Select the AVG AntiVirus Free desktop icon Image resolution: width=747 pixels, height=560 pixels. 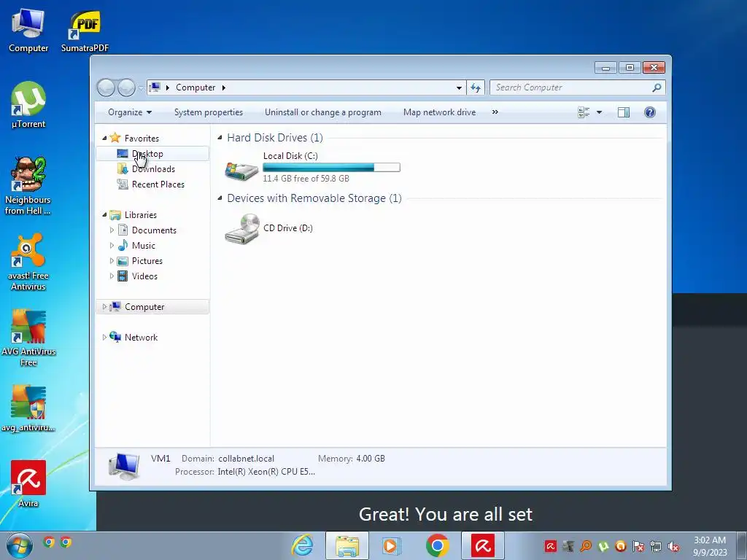click(x=28, y=338)
